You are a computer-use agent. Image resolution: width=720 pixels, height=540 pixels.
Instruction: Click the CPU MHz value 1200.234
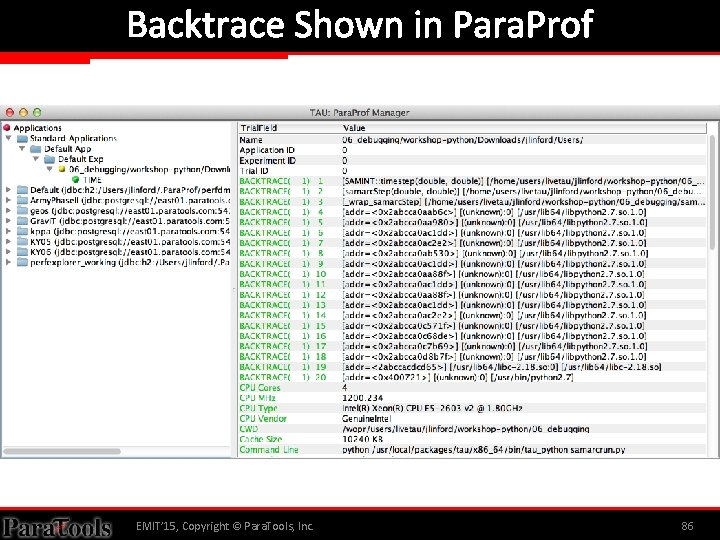pyautogui.click(x=362, y=398)
